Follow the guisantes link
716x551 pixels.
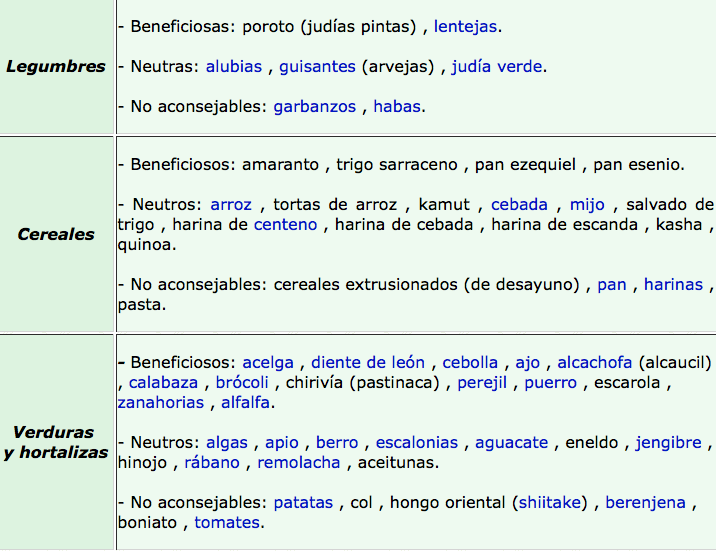pyautogui.click(x=317, y=67)
